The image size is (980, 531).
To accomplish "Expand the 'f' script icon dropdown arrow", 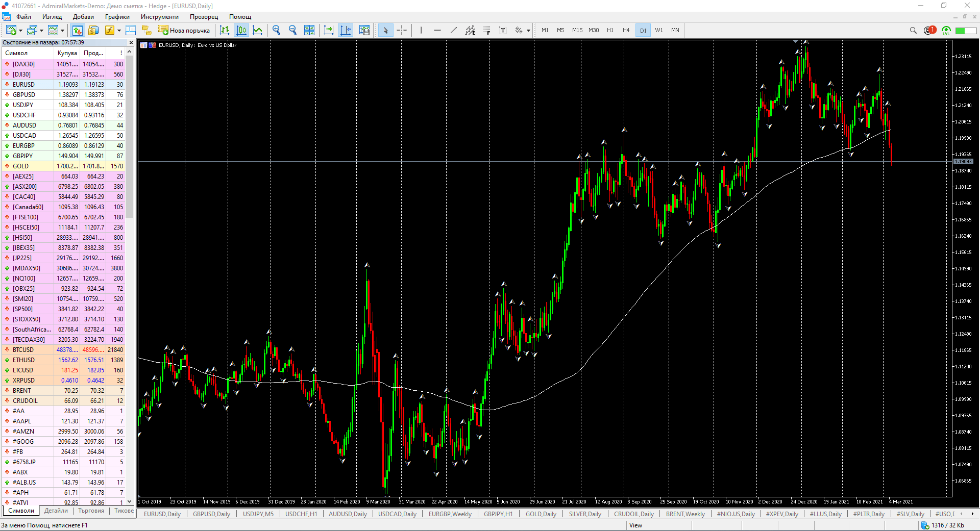I will click(x=119, y=30).
